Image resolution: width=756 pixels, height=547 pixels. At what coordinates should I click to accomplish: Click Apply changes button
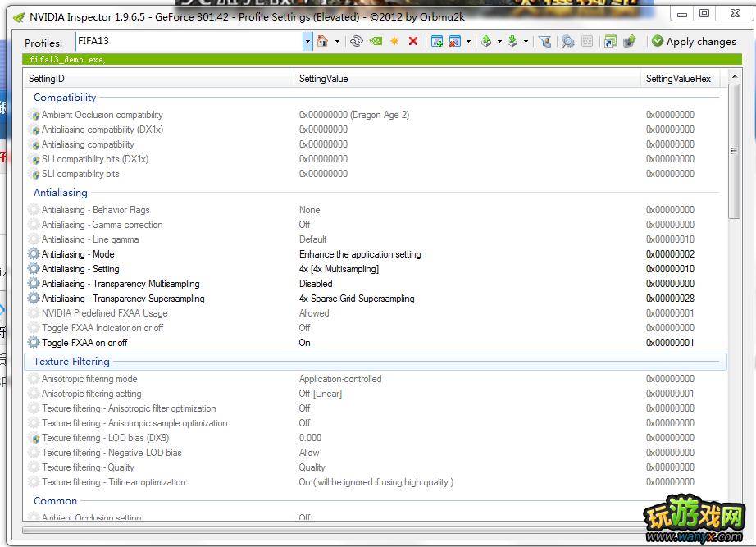click(694, 42)
